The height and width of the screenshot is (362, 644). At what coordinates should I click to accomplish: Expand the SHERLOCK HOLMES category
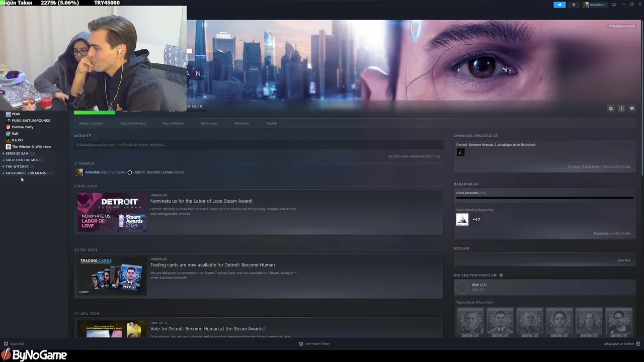tap(23, 160)
